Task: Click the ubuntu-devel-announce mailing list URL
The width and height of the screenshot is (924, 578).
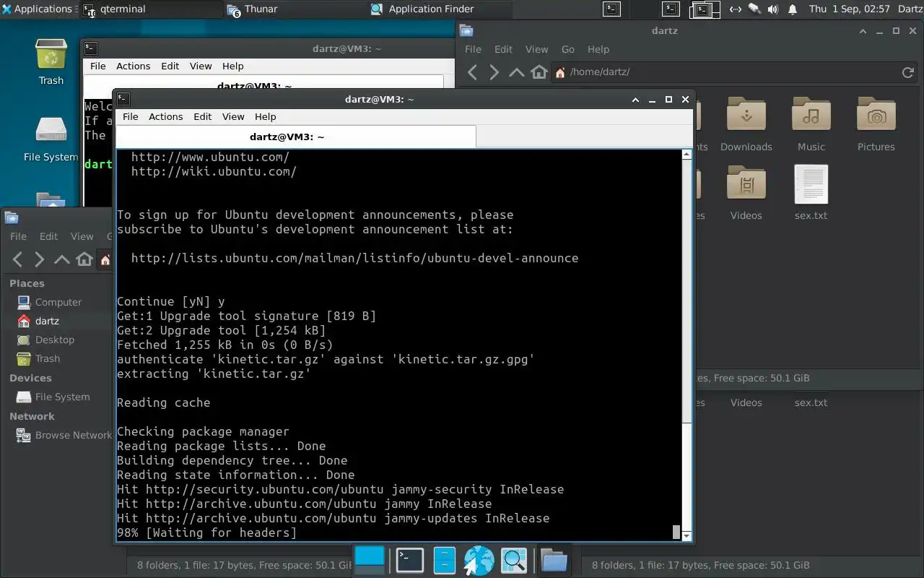Action: pyautogui.click(x=354, y=258)
